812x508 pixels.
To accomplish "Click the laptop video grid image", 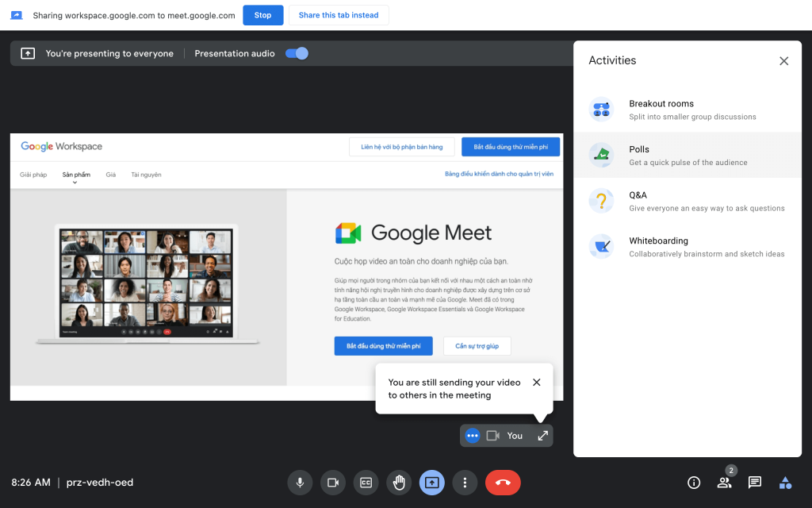I will (x=146, y=283).
